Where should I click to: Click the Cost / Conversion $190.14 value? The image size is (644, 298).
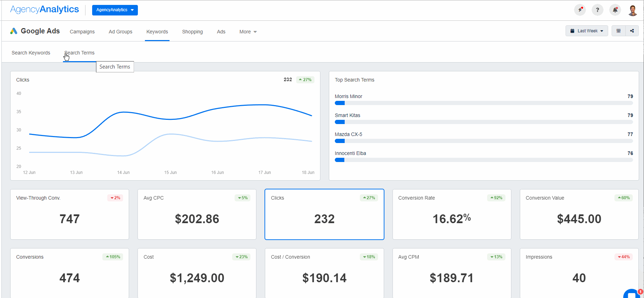click(x=324, y=278)
